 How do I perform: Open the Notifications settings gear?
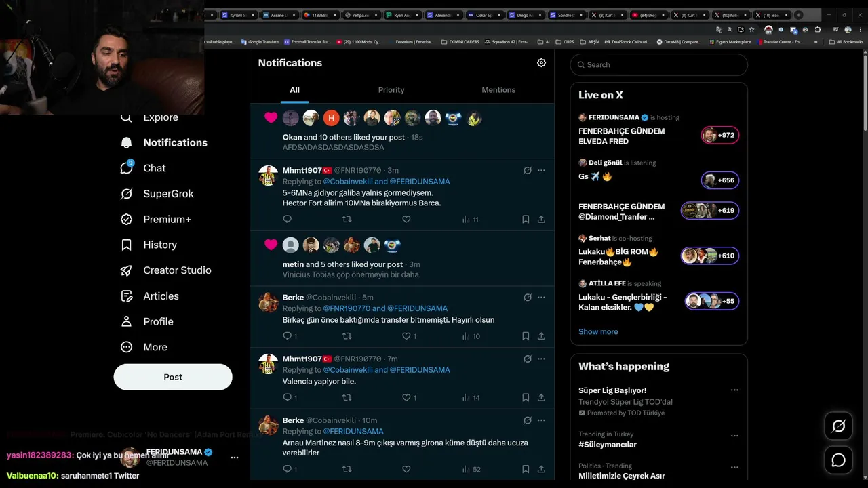click(x=541, y=63)
